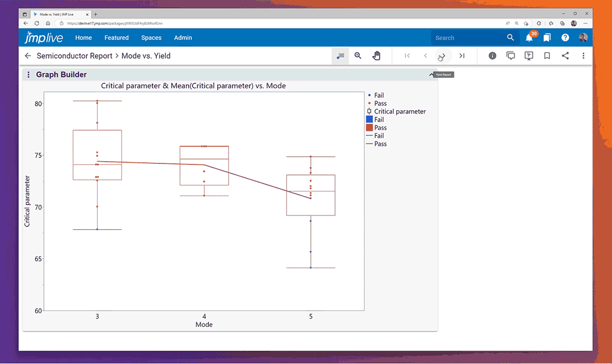Open the help question mark icon
Screen dimensions: 612x364
[x=565, y=38]
